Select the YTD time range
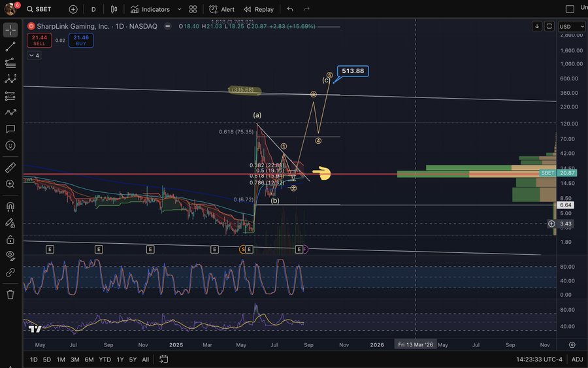Viewport: 588px width, 368px height. click(105, 360)
